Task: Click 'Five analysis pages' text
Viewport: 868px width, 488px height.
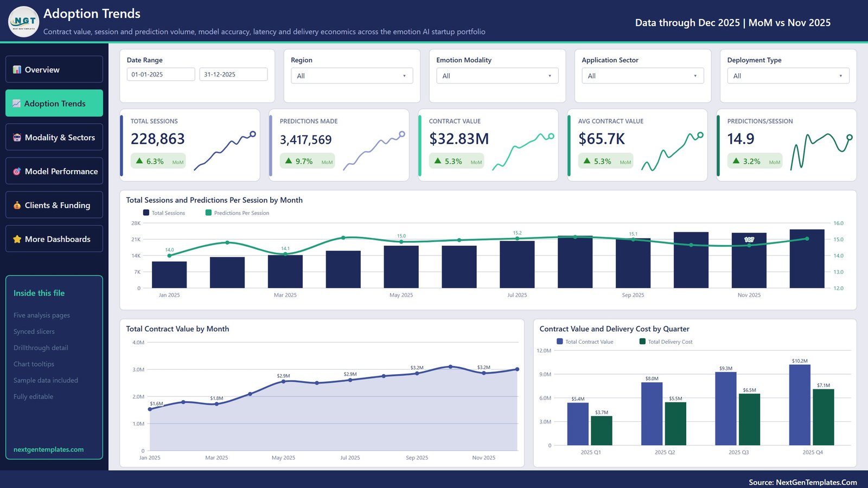Action: pos(42,315)
